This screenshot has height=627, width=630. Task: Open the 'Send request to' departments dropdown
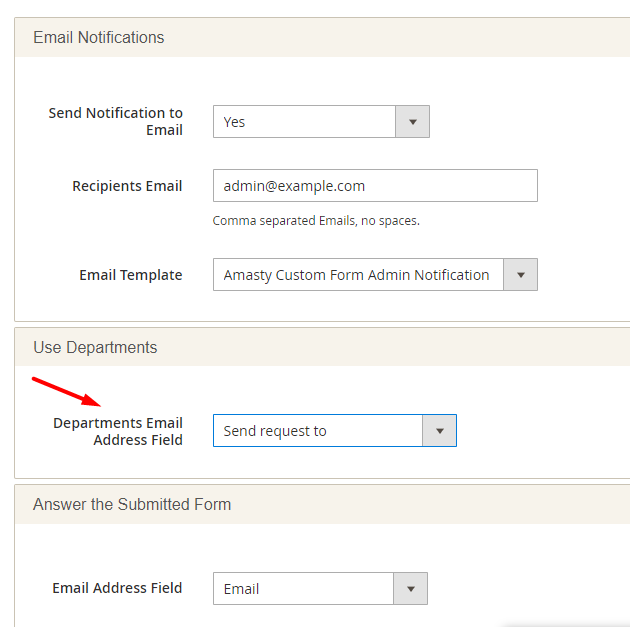point(335,431)
